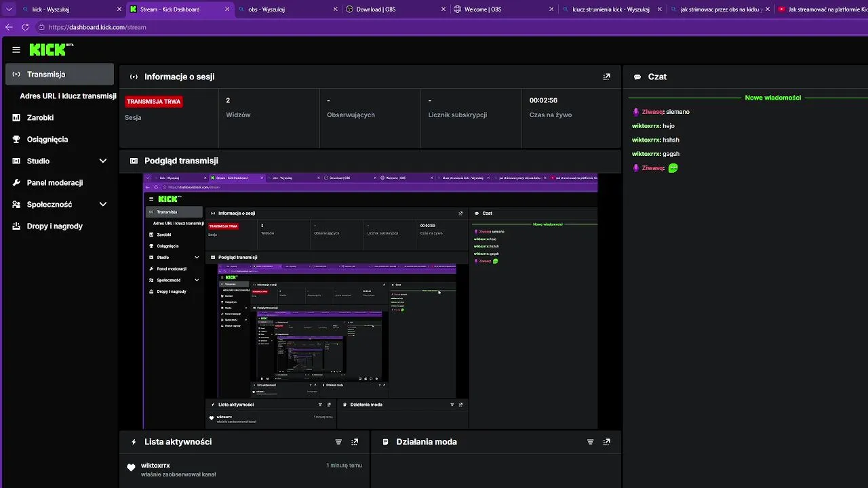This screenshot has width=868, height=488.
Task: Open Panel moderacji
Action: click(x=60, y=182)
